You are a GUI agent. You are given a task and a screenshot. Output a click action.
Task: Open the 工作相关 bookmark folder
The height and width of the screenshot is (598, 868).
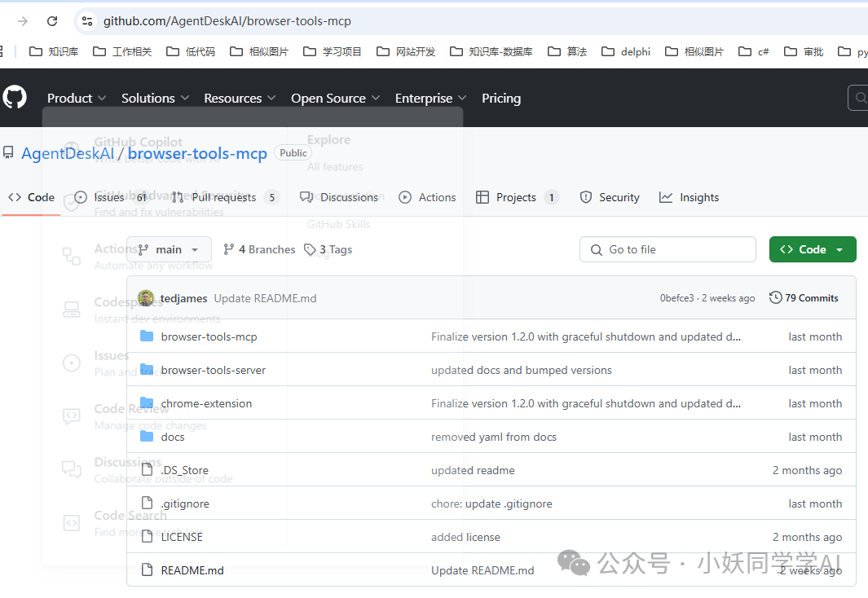[x=122, y=51]
